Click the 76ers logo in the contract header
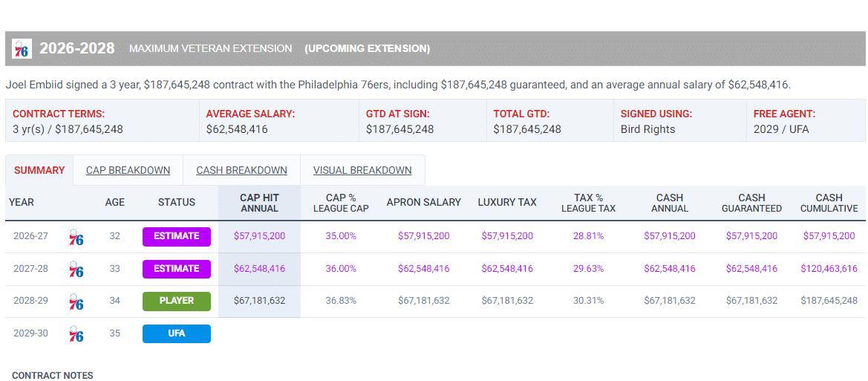This screenshot has height=381, width=868. click(x=22, y=49)
